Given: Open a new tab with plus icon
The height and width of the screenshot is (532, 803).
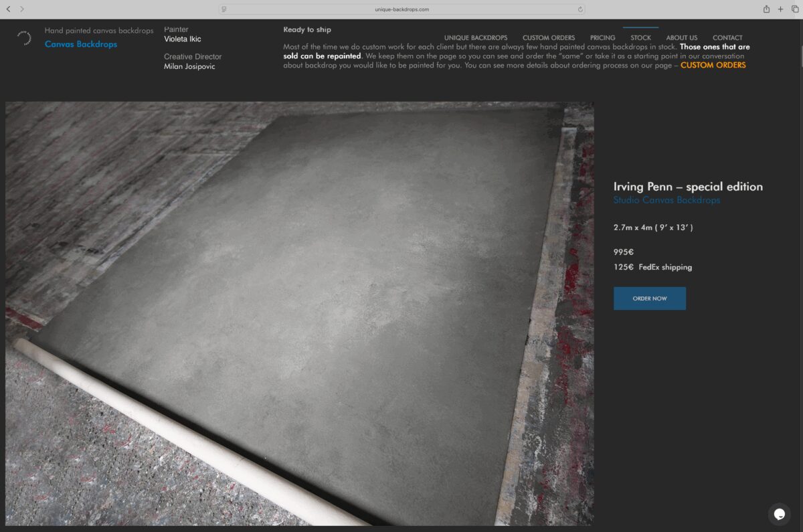Looking at the screenshot, I should (x=780, y=9).
